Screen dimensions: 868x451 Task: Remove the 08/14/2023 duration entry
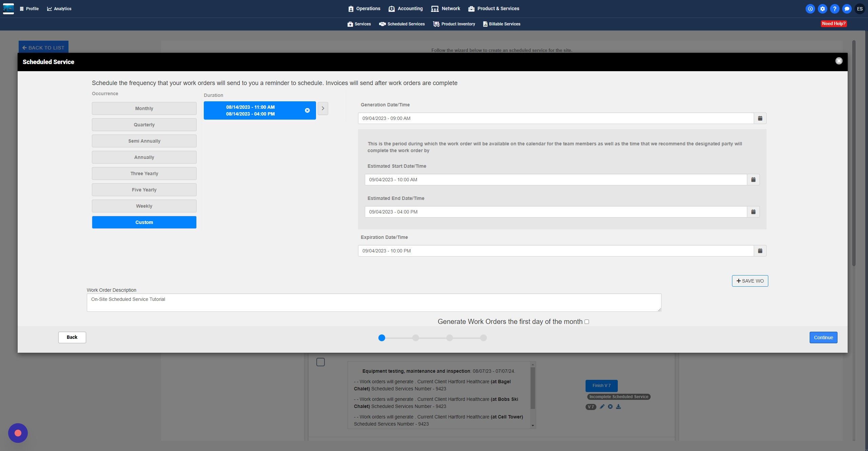point(307,110)
